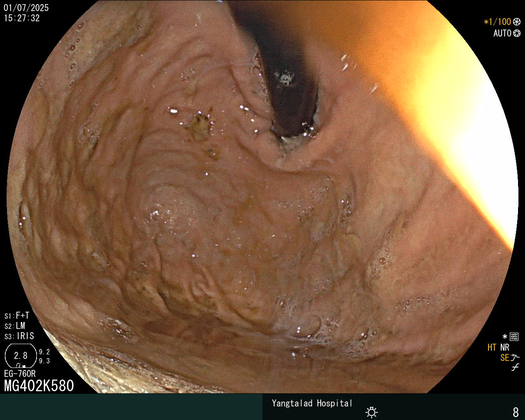Click the structure enhancement curve icon beside SE
The height and width of the screenshot is (420, 525).
pyautogui.click(x=515, y=358)
